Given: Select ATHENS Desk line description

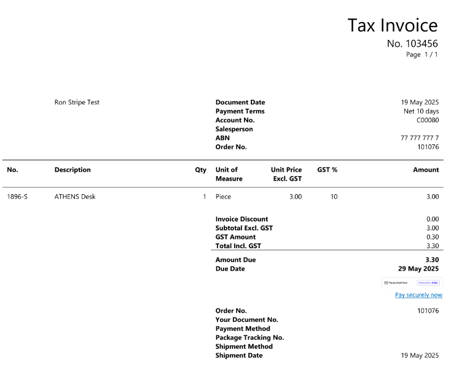Looking at the screenshot, I should [75, 197].
